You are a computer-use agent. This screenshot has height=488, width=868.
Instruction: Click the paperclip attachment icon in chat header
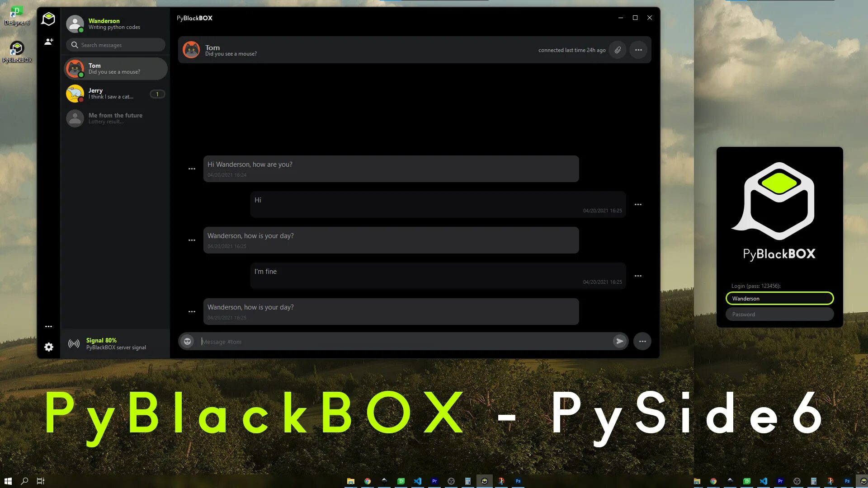point(618,50)
